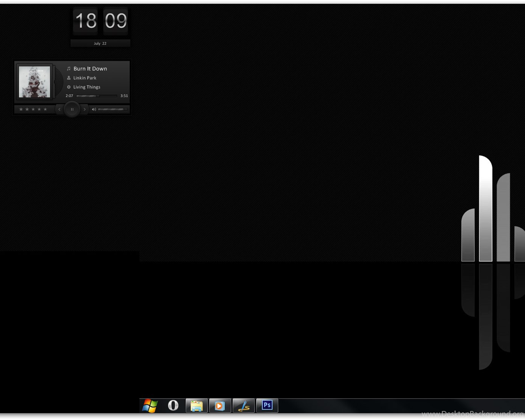The width and height of the screenshot is (525, 420).
Task: Rate the song one star
Action: coord(21,109)
